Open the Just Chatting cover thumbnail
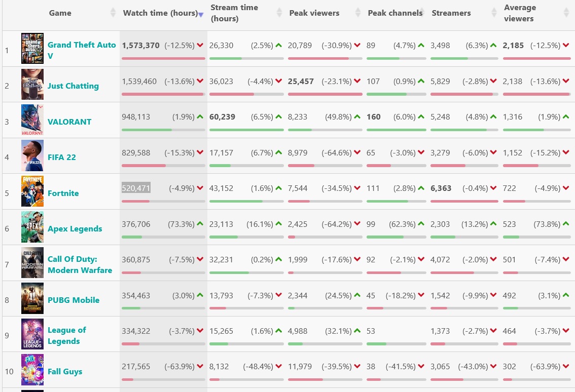Image resolution: width=575 pixels, height=392 pixels. (x=32, y=84)
